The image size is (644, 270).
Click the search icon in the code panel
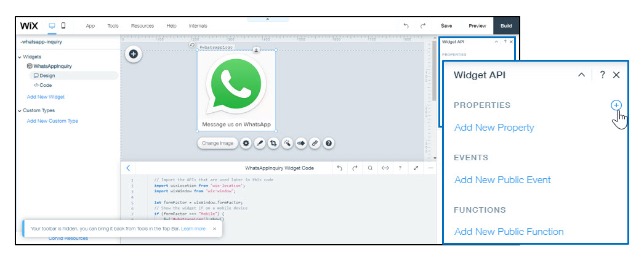pos(370,168)
